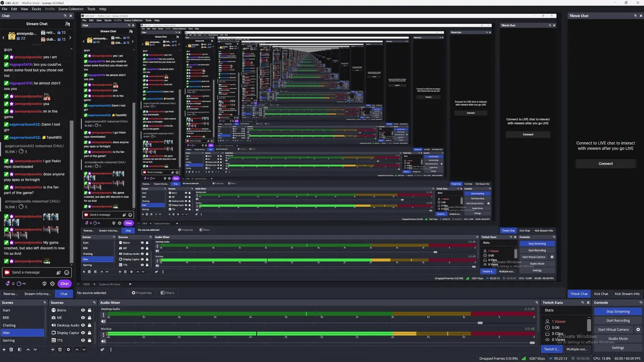Float the Tiktok Chat dock
Image resolution: width=644 pixels, height=362 pixels.
(x=635, y=16)
